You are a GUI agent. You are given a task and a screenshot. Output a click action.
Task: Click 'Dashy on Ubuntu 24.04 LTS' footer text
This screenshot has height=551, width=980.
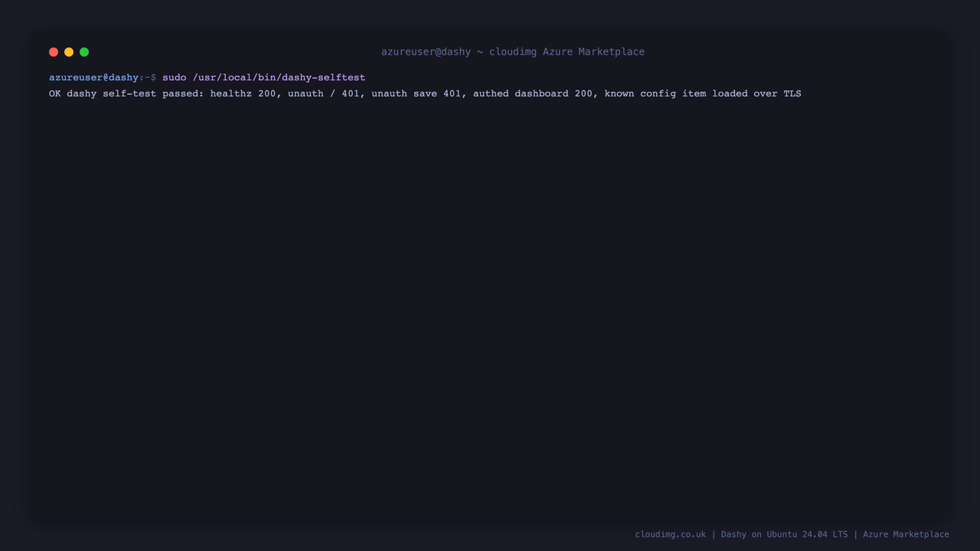(x=784, y=534)
